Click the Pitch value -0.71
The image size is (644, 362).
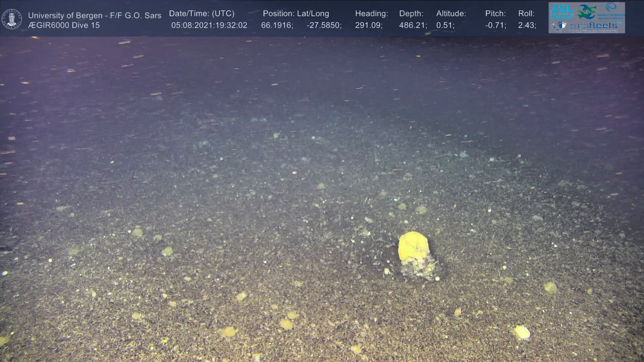(495, 25)
